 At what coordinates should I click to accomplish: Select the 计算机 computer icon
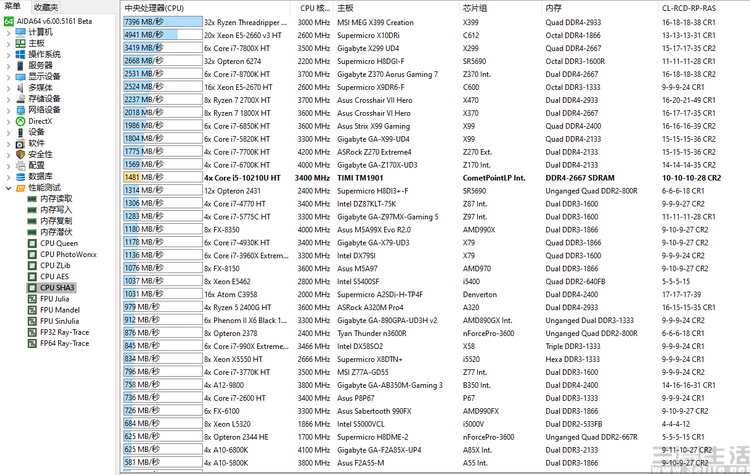coord(21,32)
